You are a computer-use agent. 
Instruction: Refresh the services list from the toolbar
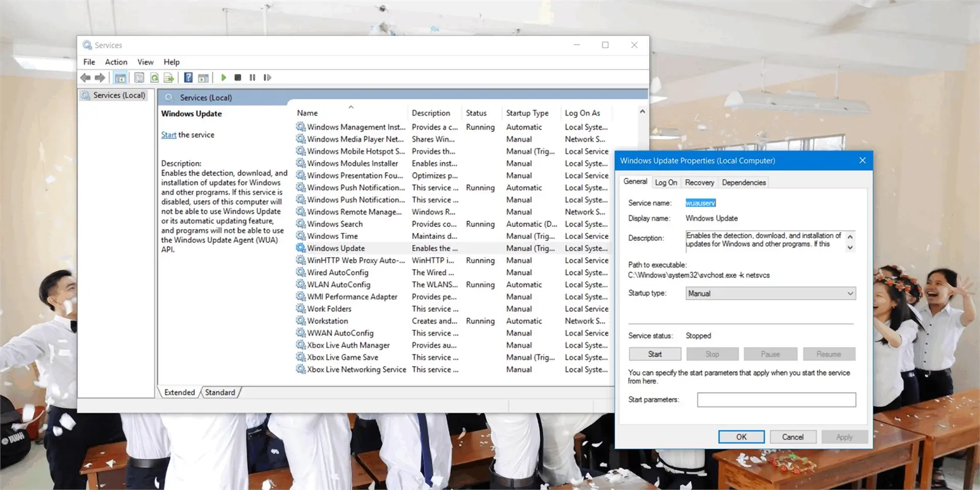tap(154, 78)
